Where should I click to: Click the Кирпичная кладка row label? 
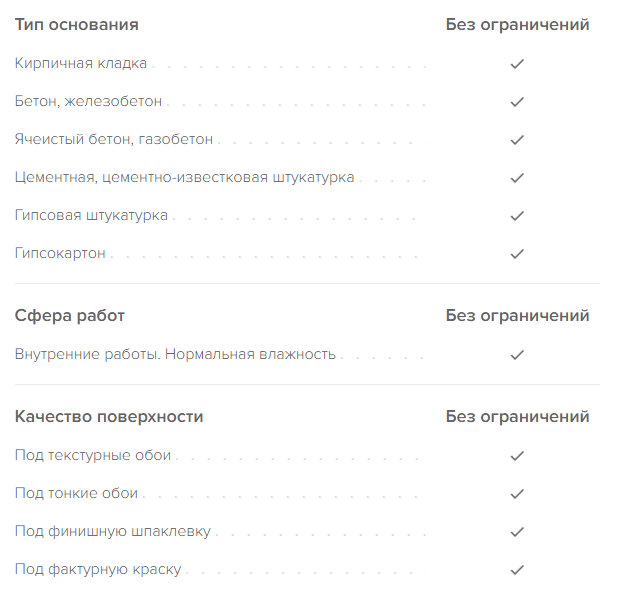click(x=81, y=64)
